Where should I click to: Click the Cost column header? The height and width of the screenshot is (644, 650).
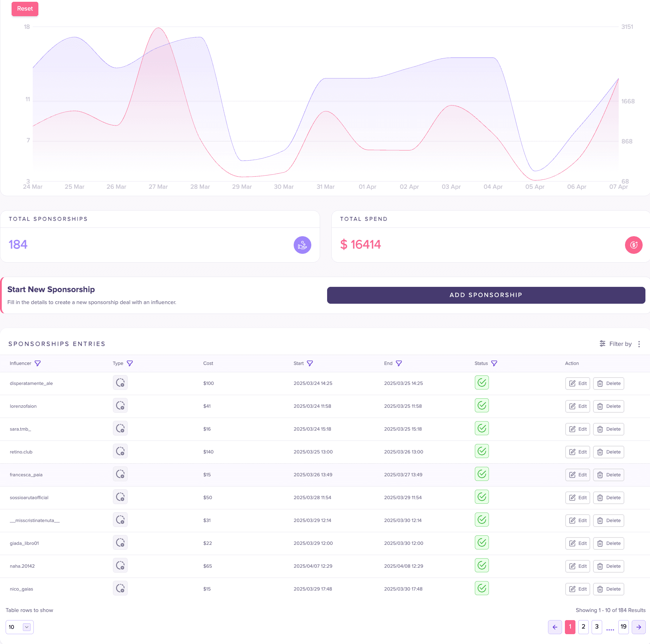208,363
